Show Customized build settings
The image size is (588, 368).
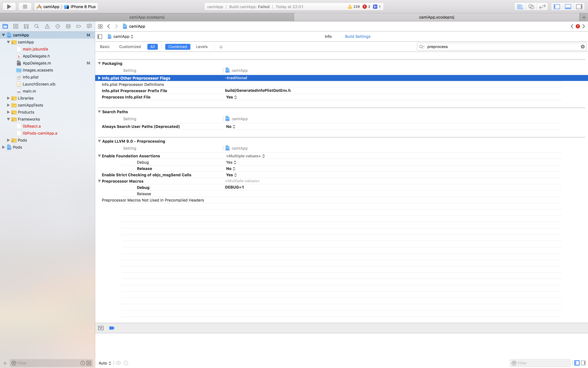pos(130,47)
